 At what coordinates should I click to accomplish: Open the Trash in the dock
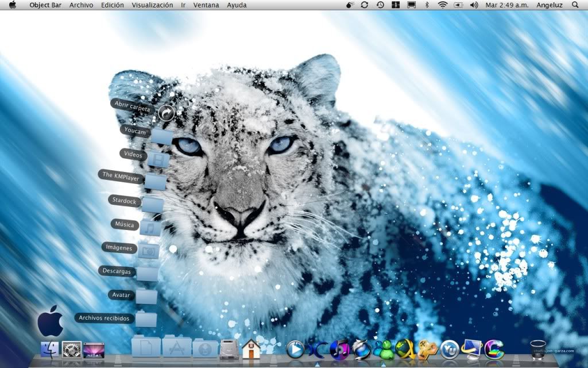[x=538, y=350]
